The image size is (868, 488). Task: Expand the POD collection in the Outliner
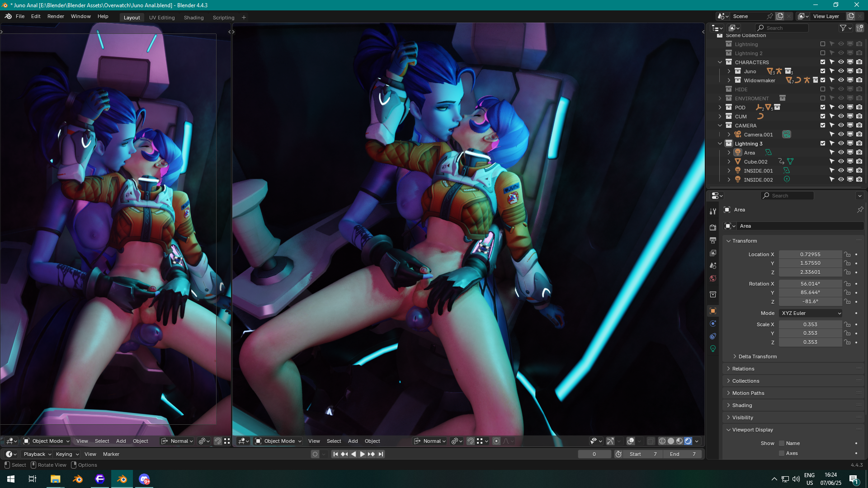720,108
